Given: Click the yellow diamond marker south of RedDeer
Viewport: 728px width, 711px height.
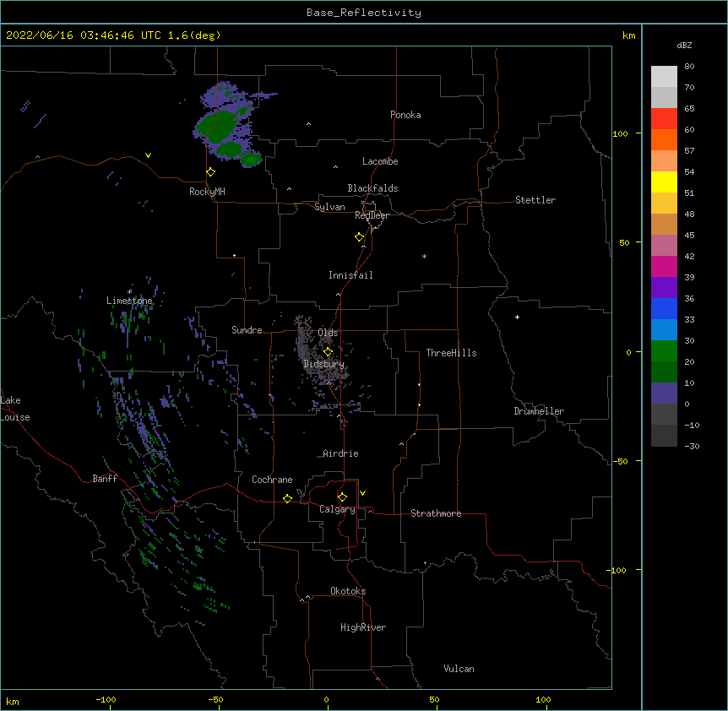Looking at the screenshot, I should (360, 236).
